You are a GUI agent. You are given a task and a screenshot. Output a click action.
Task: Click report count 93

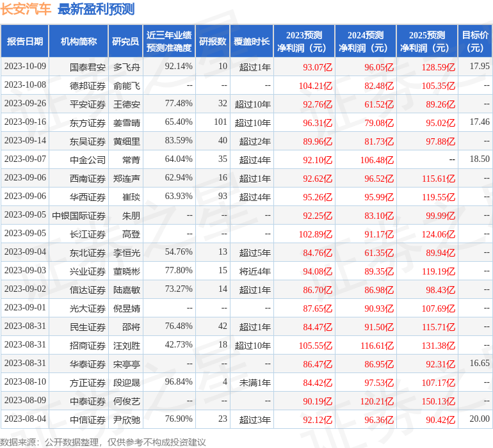click(223, 196)
